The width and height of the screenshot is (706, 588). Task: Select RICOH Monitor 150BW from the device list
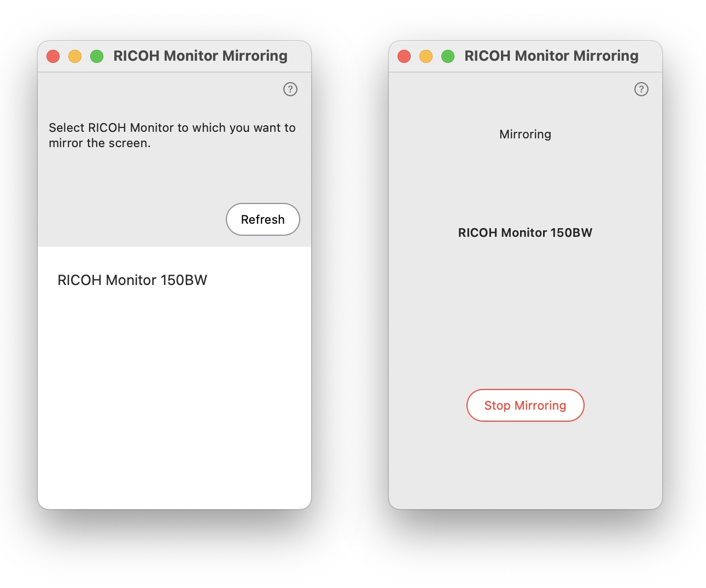click(x=132, y=280)
